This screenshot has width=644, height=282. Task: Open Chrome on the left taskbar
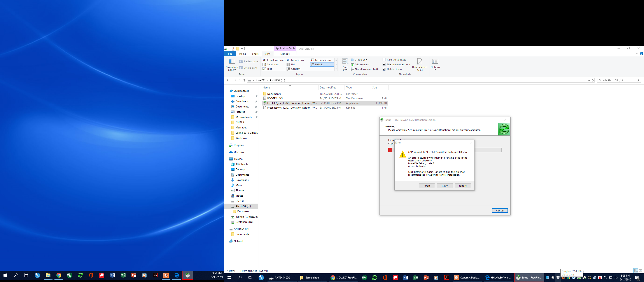pos(59,275)
